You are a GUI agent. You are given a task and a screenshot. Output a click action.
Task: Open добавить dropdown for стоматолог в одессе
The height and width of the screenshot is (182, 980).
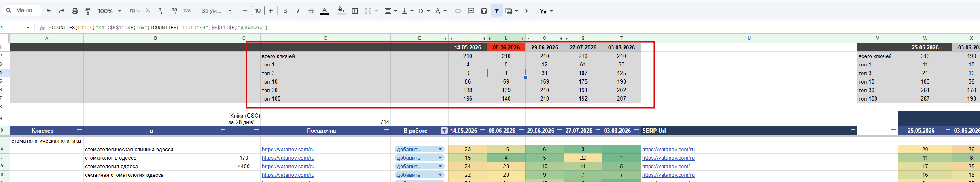440,158
